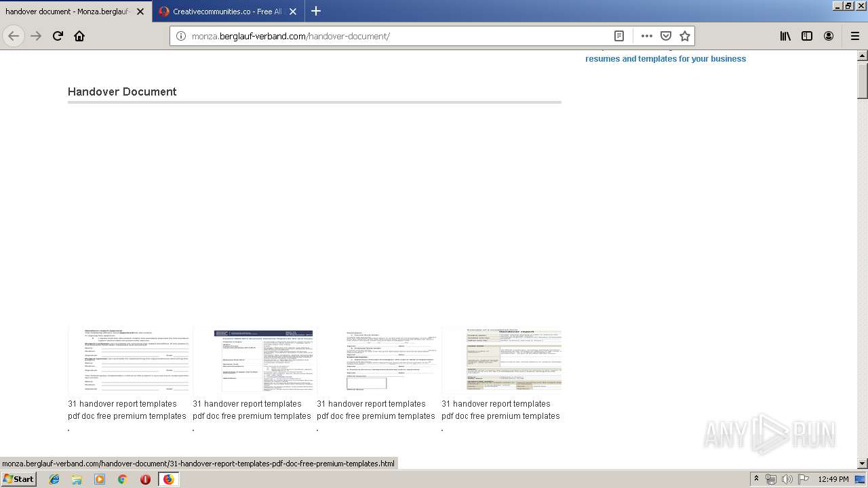Switch to the handover document tab

pos(67,12)
